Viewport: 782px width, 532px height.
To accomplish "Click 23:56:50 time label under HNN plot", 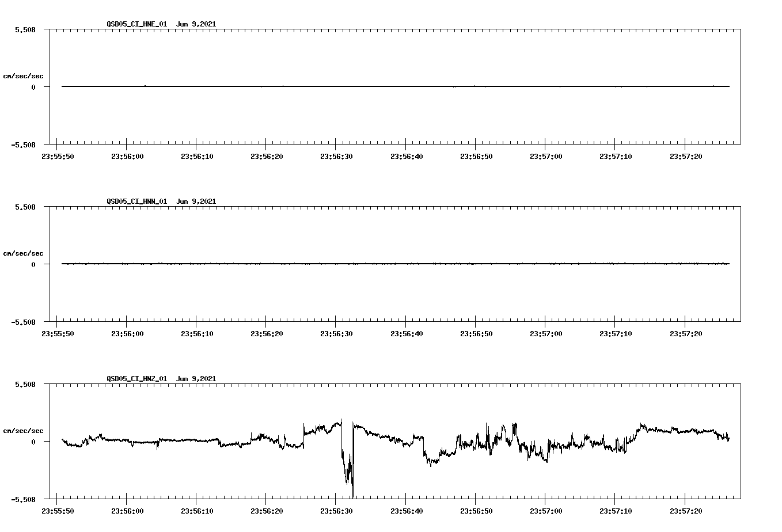I will click(x=476, y=333).
